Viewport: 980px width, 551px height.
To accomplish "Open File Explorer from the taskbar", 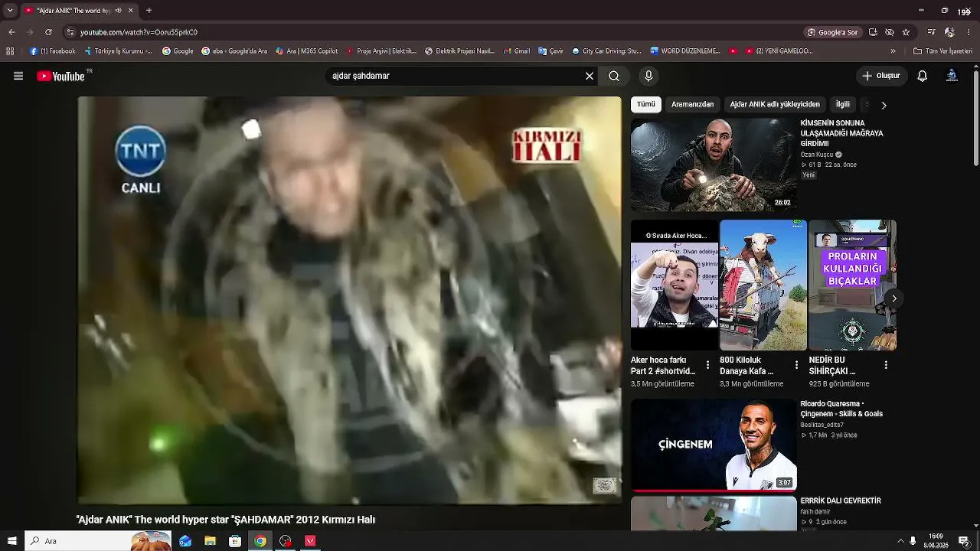I will click(210, 541).
